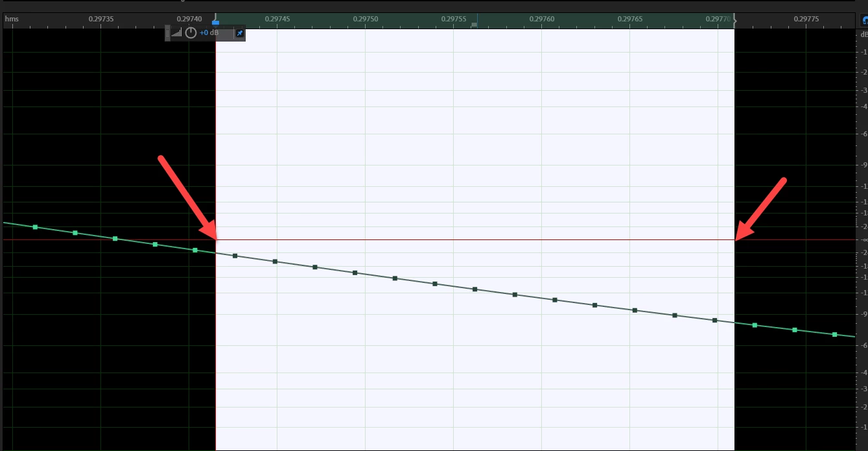
Task: Click the dB label atop amplitude scale
Action: coord(863,34)
